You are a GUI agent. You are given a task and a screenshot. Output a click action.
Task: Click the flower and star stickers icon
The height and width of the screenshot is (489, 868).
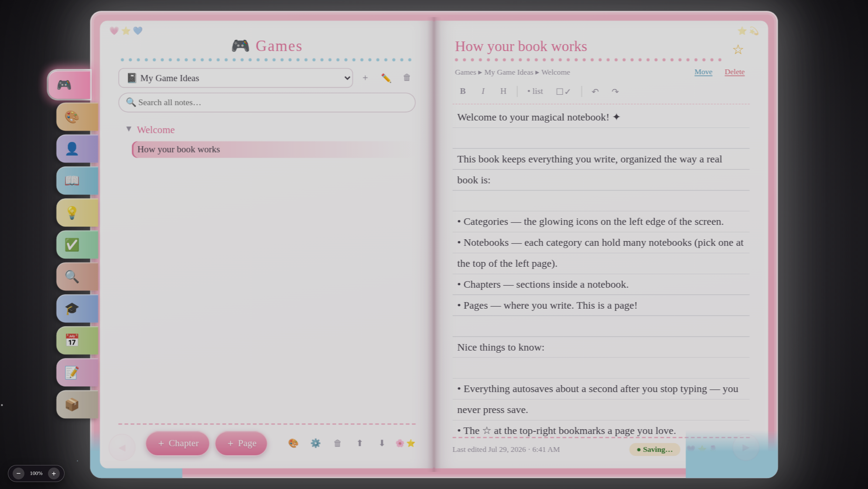point(405,443)
